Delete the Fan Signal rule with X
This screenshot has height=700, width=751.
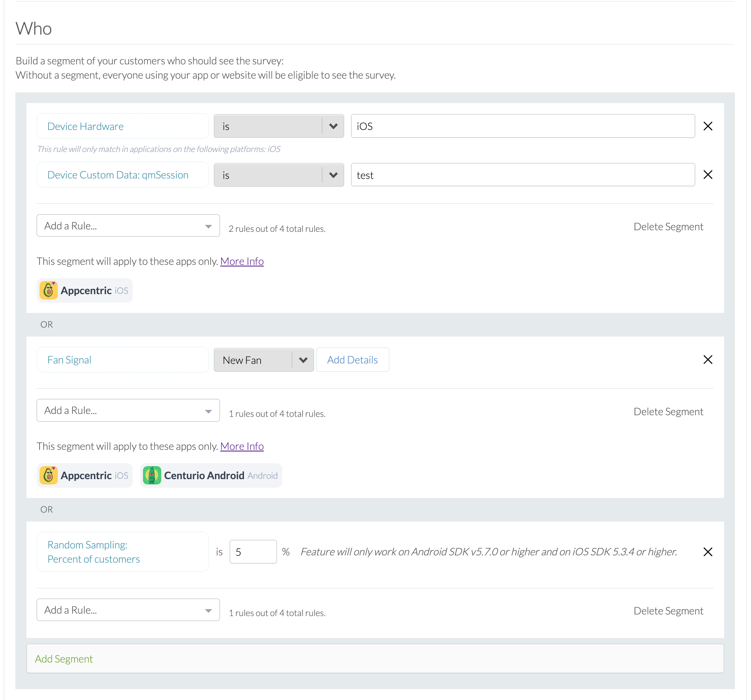(708, 359)
